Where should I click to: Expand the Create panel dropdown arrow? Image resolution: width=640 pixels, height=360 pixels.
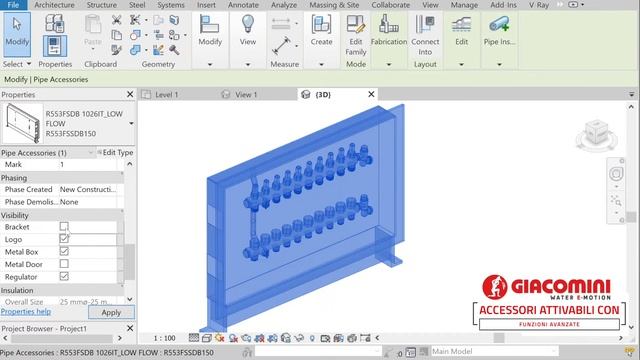click(x=321, y=64)
